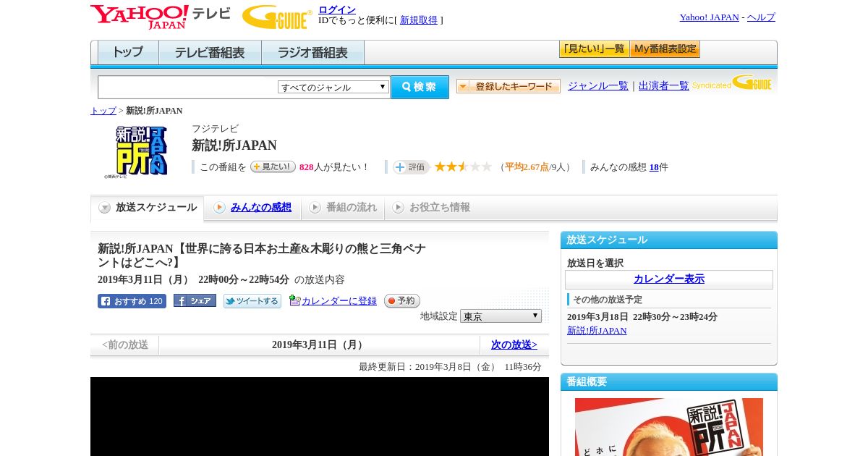Expand the 放送スケジュール tab arrow icon
Viewport: 868px width, 456px height.
click(x=105, y=208)
